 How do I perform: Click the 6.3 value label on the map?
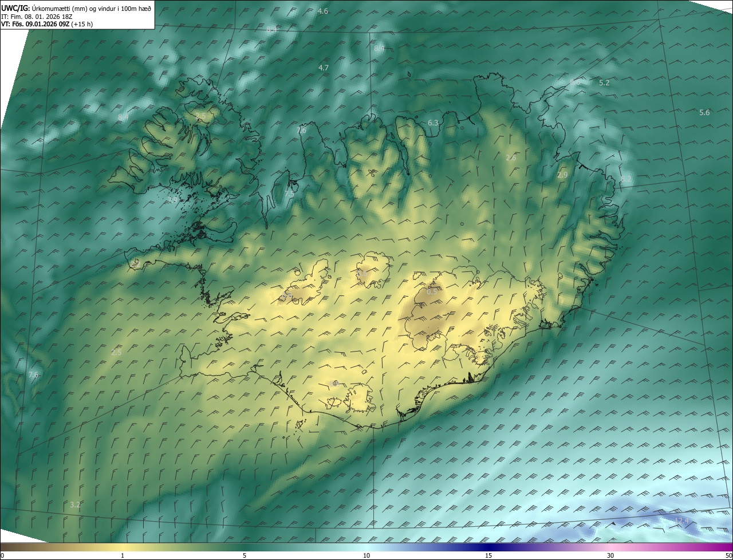(433, 123)
